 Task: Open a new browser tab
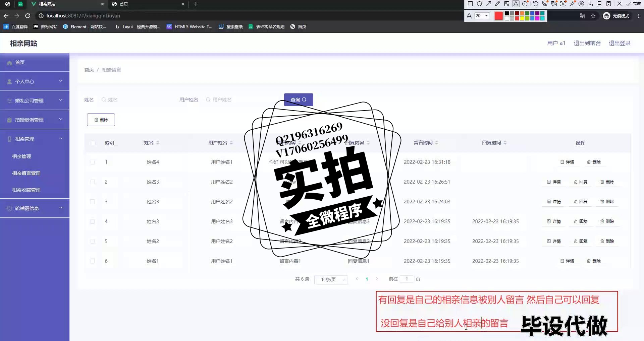click(196, 4)
